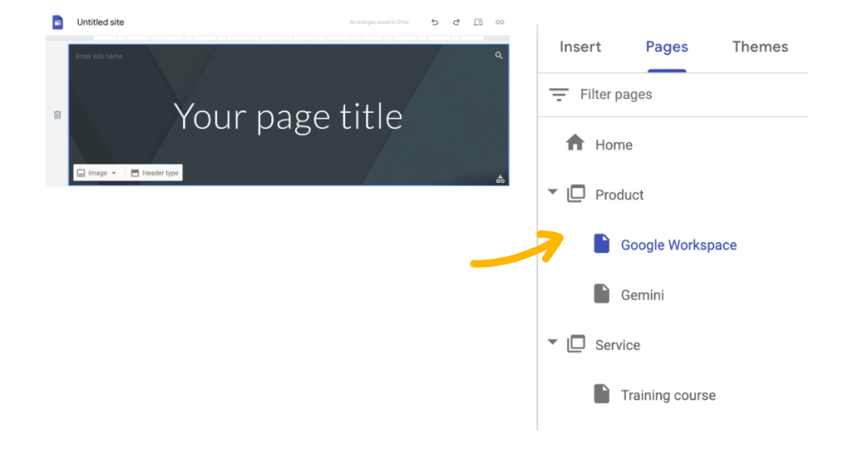Click the Home house icon
The height and width of the screenshot is (454, 868).
tap(576, 143)
